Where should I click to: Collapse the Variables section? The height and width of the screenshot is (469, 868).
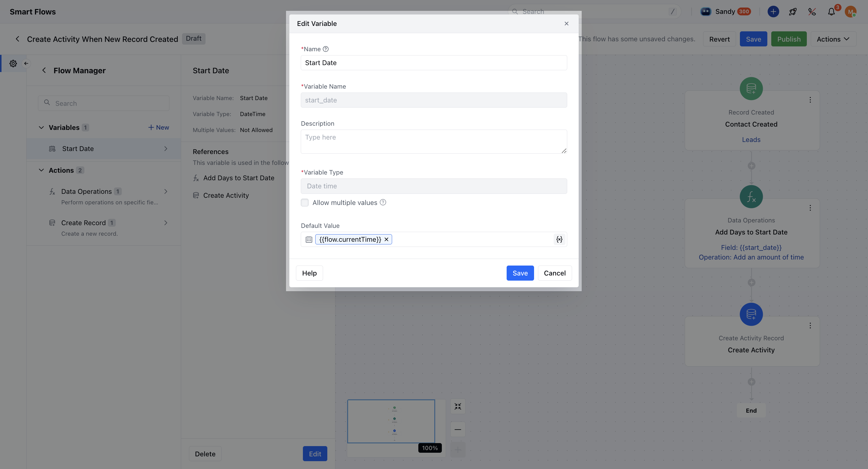tap(41, 127)
